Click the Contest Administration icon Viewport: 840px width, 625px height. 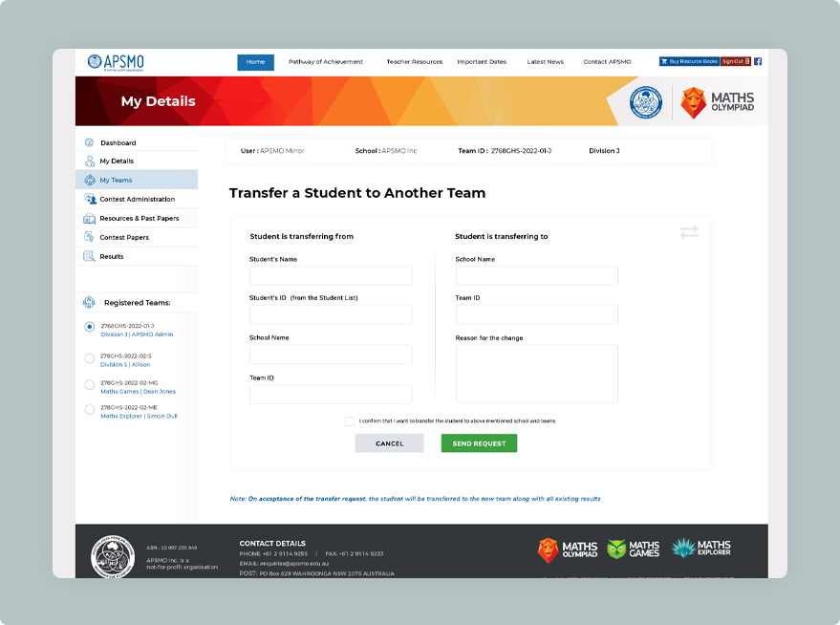pos(90,199)
